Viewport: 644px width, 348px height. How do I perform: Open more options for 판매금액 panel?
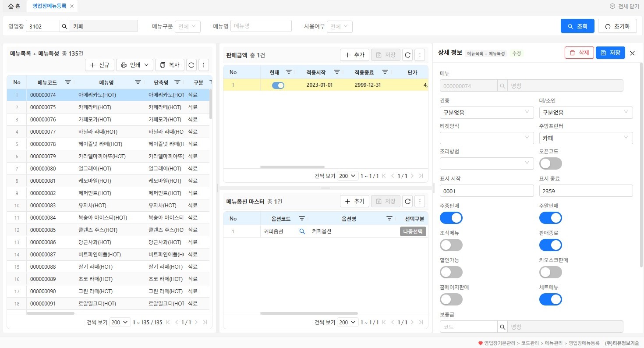tap(420, 55)
